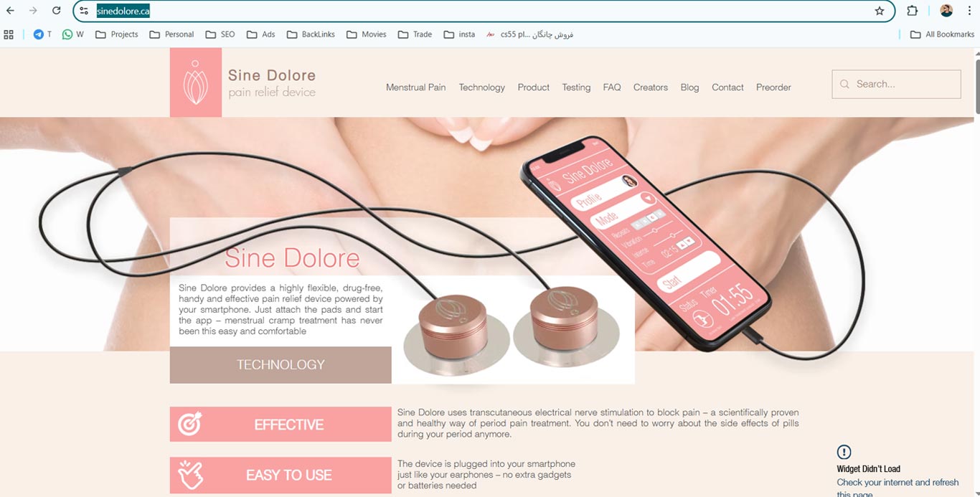
Task: Open the All Bookmarks folder
Action: (942, 34)
